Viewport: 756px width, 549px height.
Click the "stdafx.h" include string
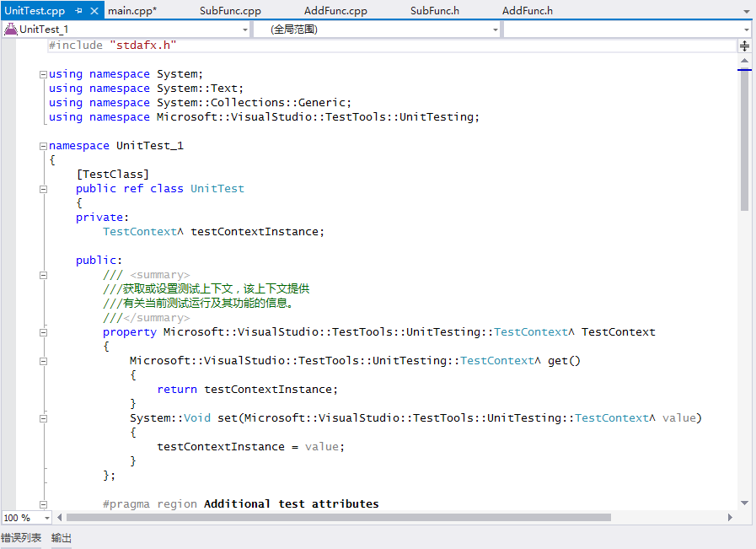click(x=142, y=46)
